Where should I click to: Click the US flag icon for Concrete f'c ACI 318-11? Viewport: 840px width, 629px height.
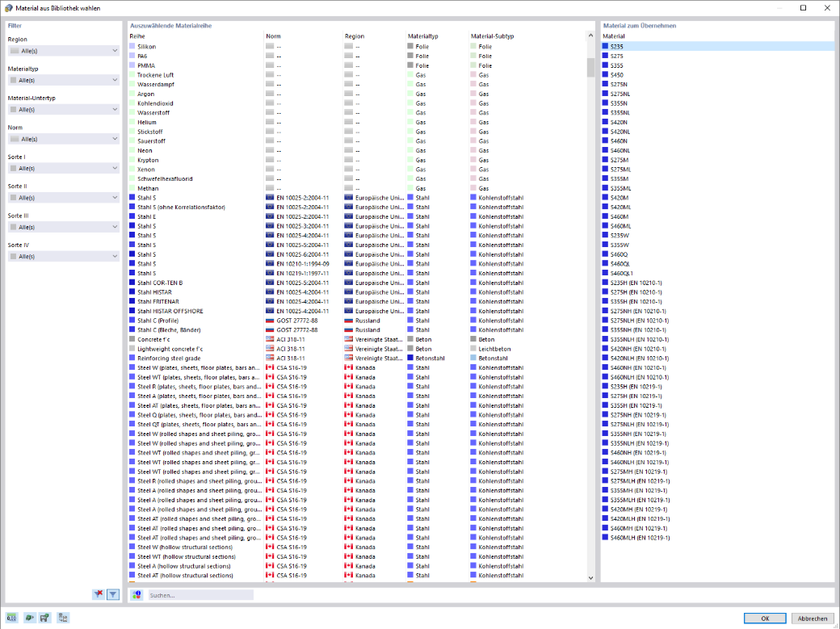(270, 339)
